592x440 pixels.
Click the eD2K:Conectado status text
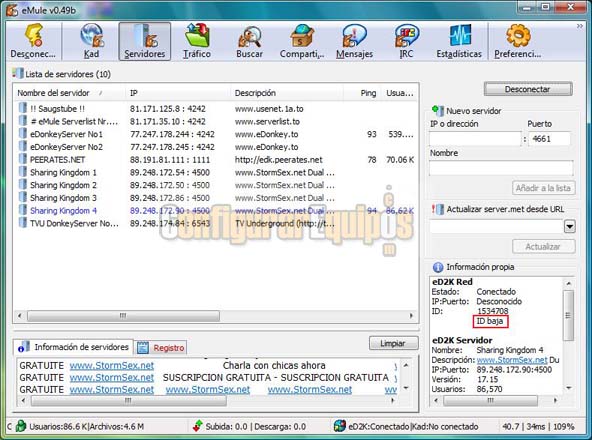pos(379,427)
